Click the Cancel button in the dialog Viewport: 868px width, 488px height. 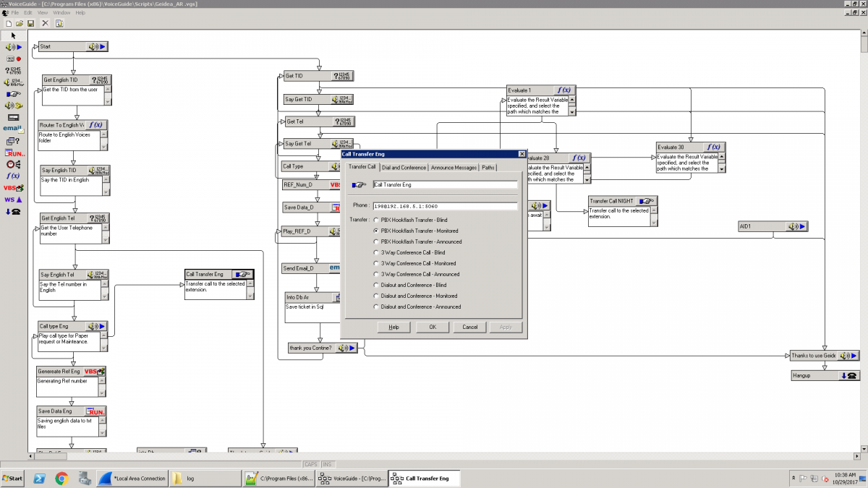pos(470,327)
